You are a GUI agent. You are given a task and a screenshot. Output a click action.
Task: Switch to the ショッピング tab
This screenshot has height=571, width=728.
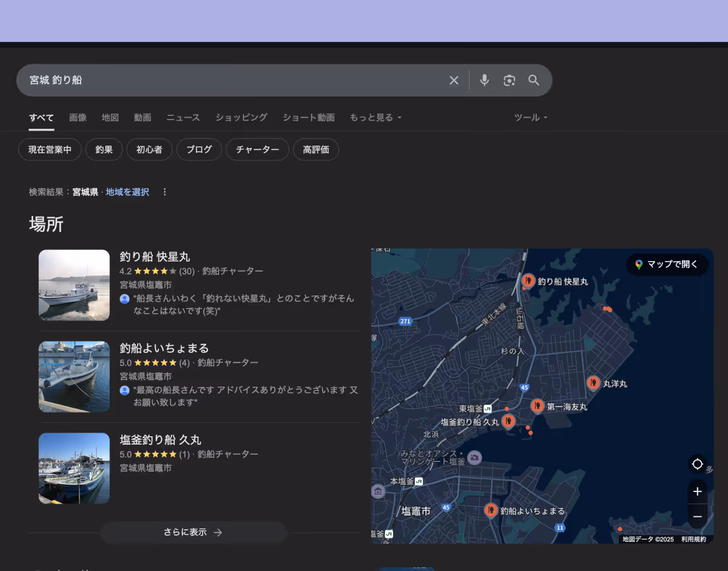tap(241, 117)
